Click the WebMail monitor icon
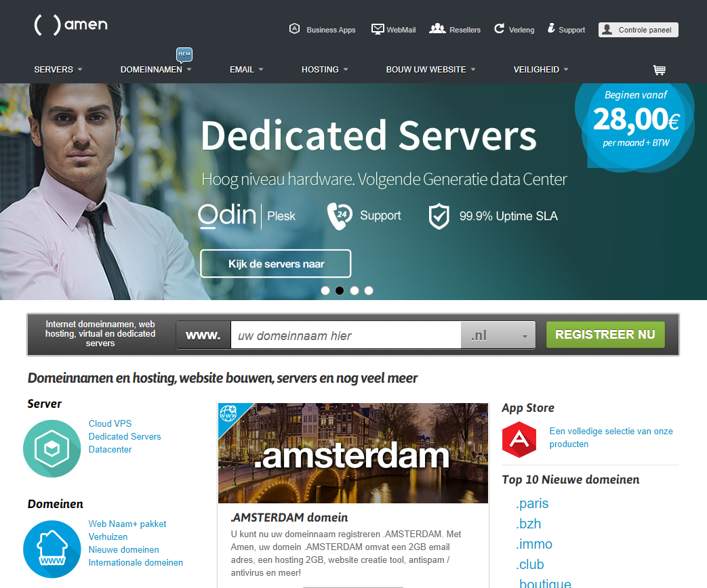 click(x=378, y=29)
